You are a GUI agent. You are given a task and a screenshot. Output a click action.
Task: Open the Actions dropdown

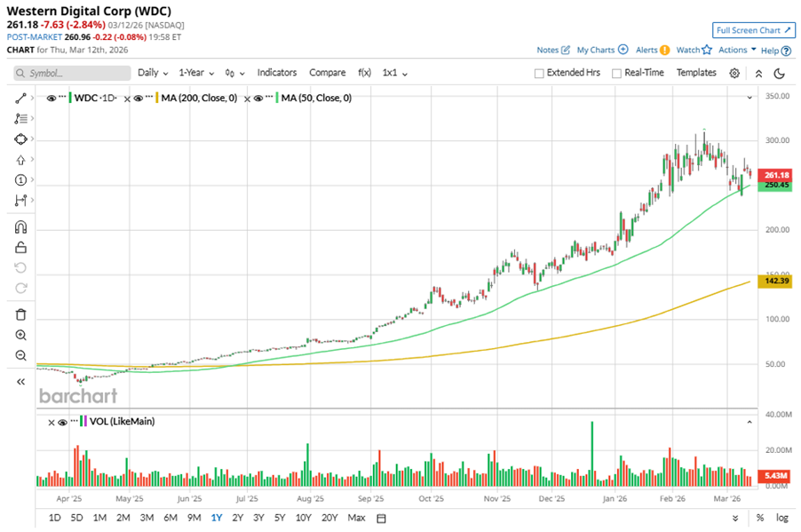[x=737, y=50]
